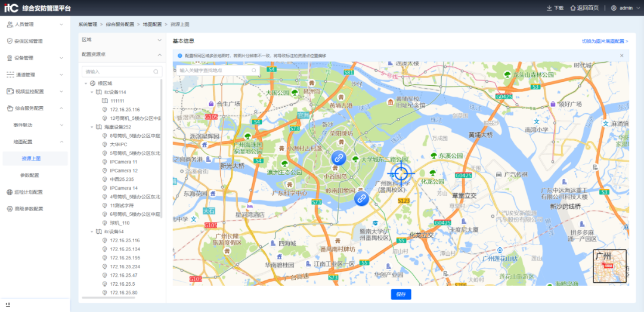The height and width of the screenshot is (312, 644).
Task: Close the blue info notice banner
Action: click(x=621, y=55)
